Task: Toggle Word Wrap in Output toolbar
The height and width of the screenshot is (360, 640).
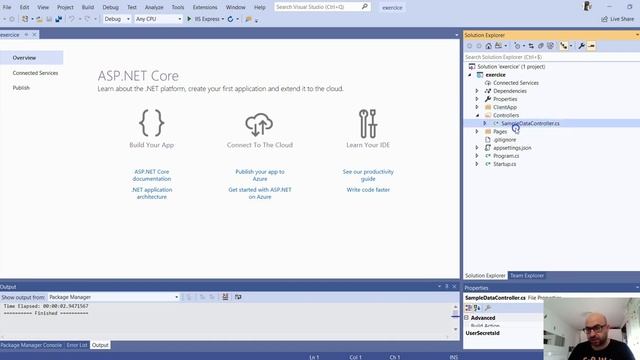Action: pos(238,297)
